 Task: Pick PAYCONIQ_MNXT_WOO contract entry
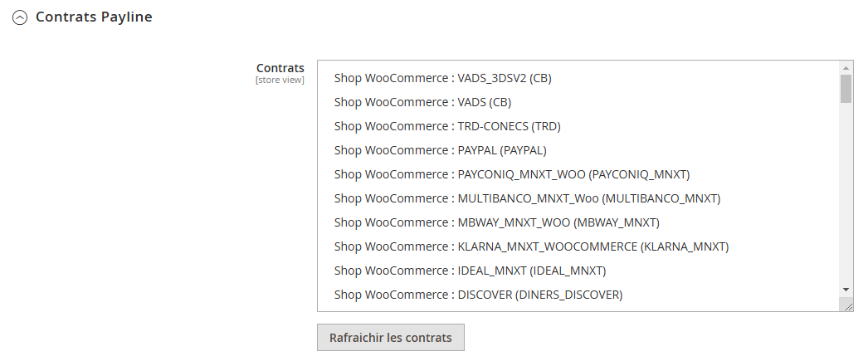point(512,175)
